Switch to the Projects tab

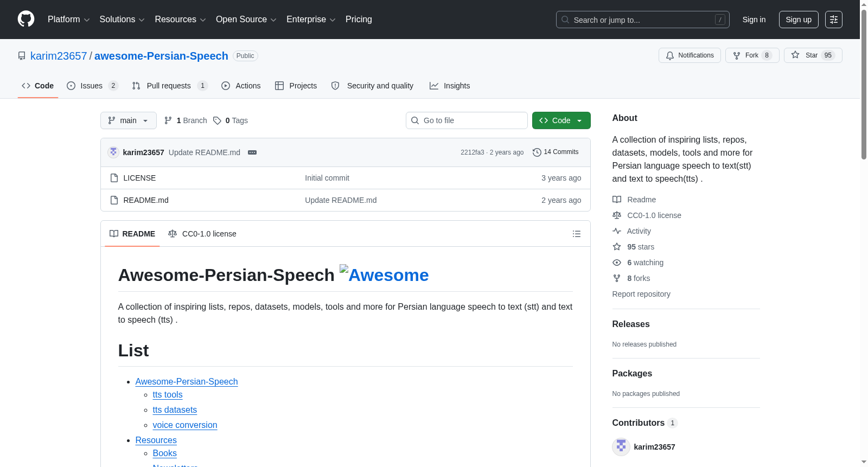point(296,86)
